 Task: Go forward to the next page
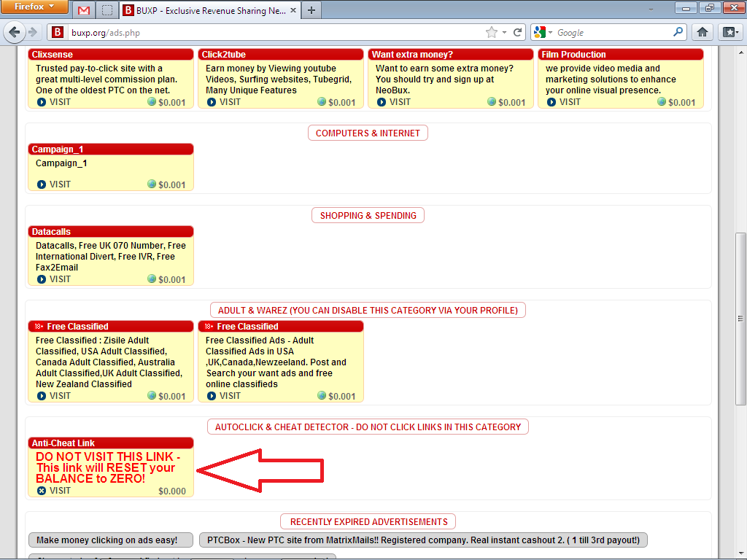click(32, 32)
